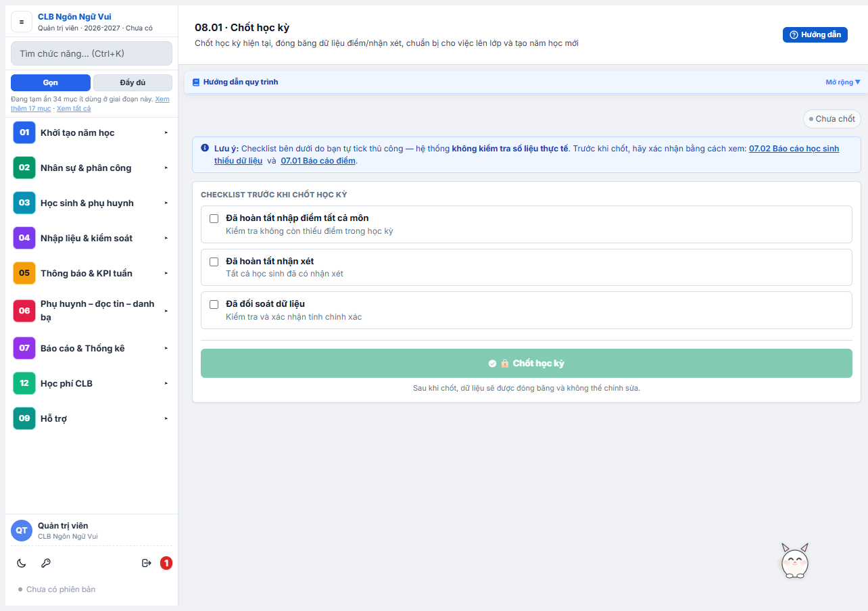Check 'Đã hoàn tất nhập điểm tất cả môn'
Viewport: 868px width, 611px height.
pyautogui.click(x=214, y=218)
